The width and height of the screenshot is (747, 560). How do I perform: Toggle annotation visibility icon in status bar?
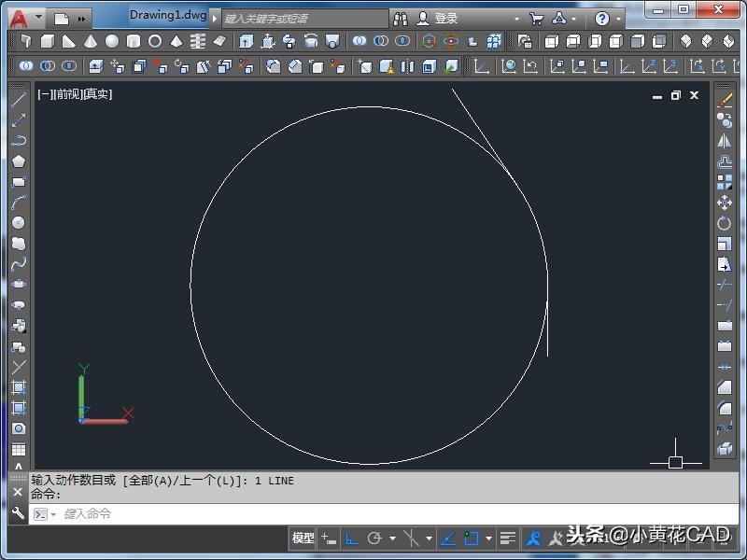pyautogui.click(x=533, y=539)
